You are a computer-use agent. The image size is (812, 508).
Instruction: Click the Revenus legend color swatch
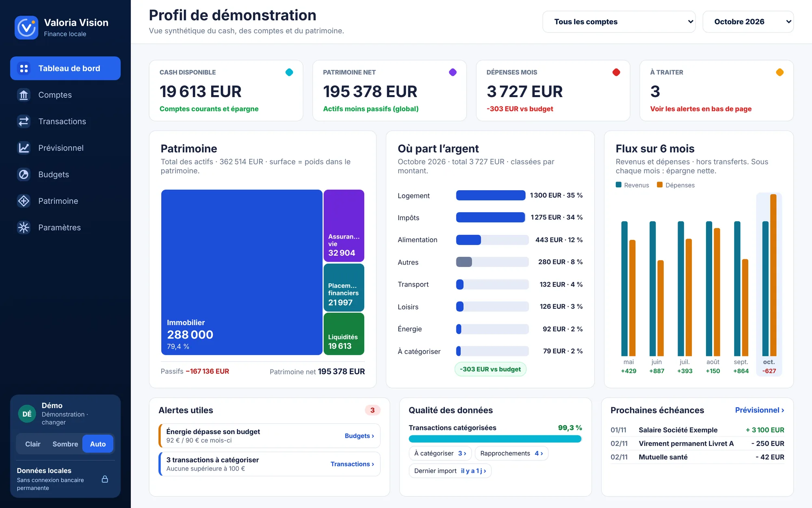click(x=619, y=185)
